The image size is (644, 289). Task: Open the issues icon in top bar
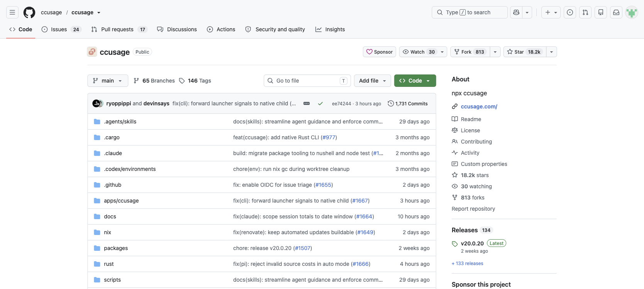coord(570,12)
